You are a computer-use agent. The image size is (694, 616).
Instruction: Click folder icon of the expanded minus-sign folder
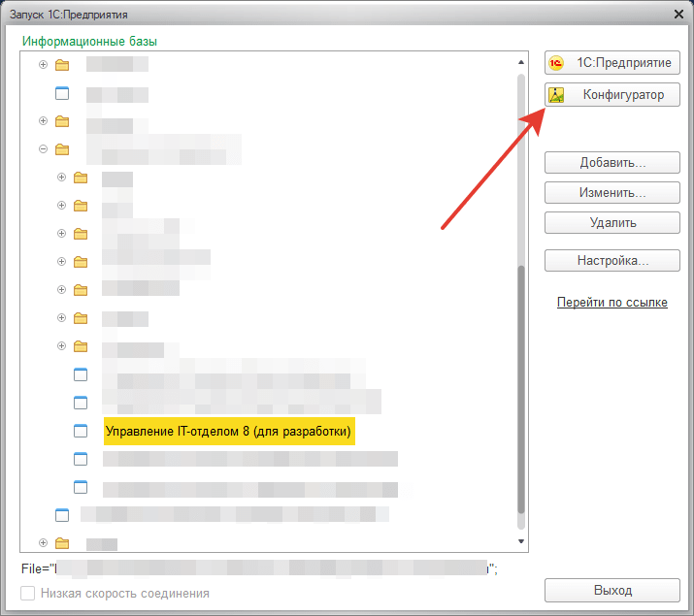[63, 150]
